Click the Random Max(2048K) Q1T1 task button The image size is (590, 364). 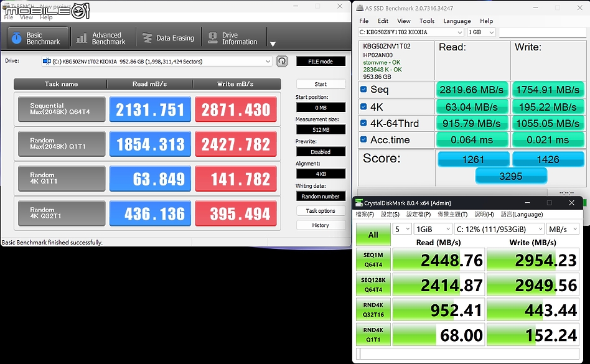pyautogui.click(x=62, y=144)
